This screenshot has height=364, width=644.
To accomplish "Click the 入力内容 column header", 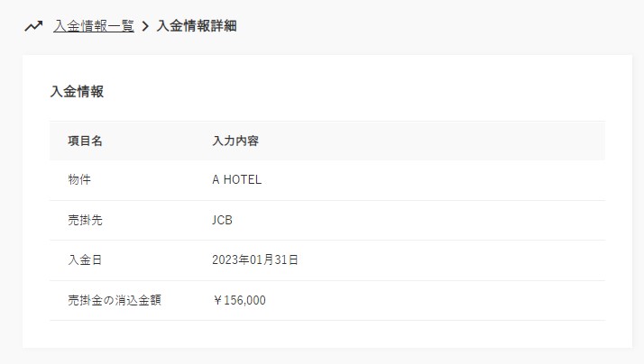I will pos(236,141).
